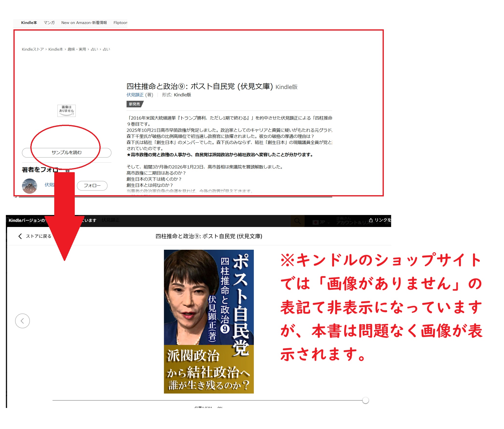Click the dimmed search magnifier icon

tap(297, 221)
